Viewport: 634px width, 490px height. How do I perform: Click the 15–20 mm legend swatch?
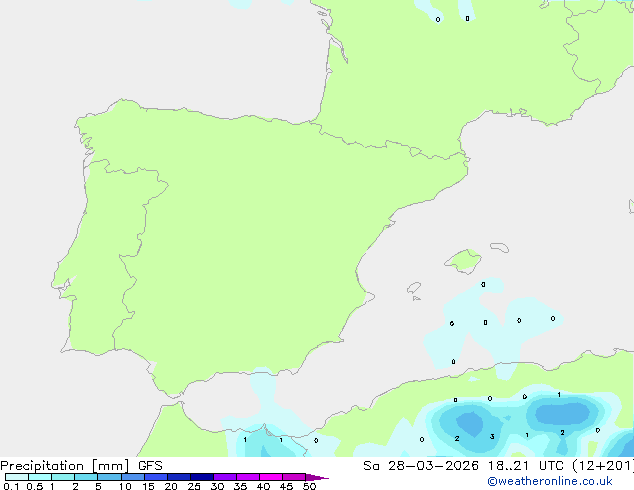[155, 477]
